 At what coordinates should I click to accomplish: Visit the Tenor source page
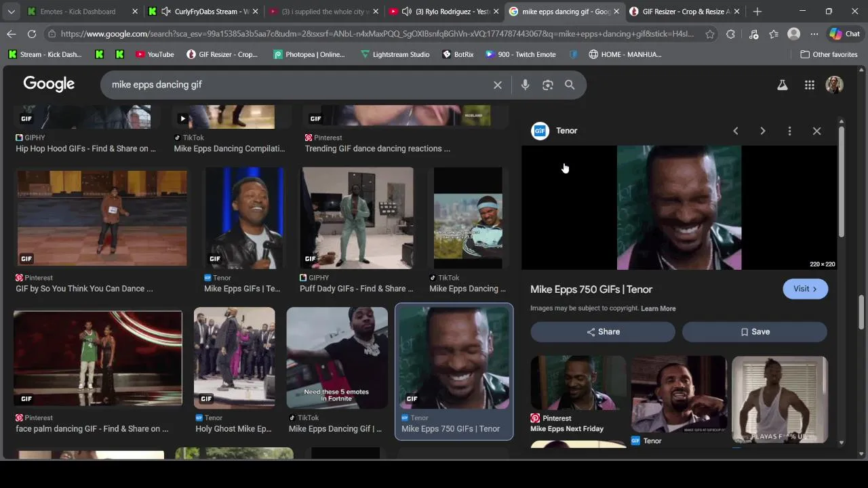click(805, 289)
